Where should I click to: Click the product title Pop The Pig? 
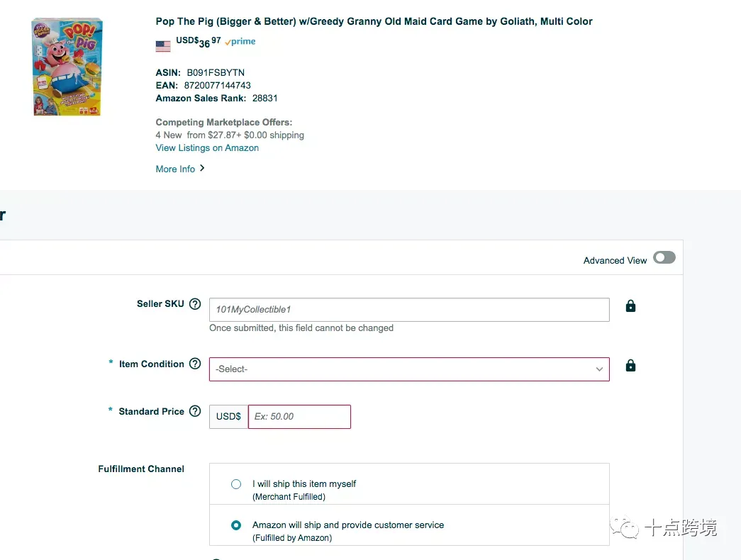pos(374,21)
